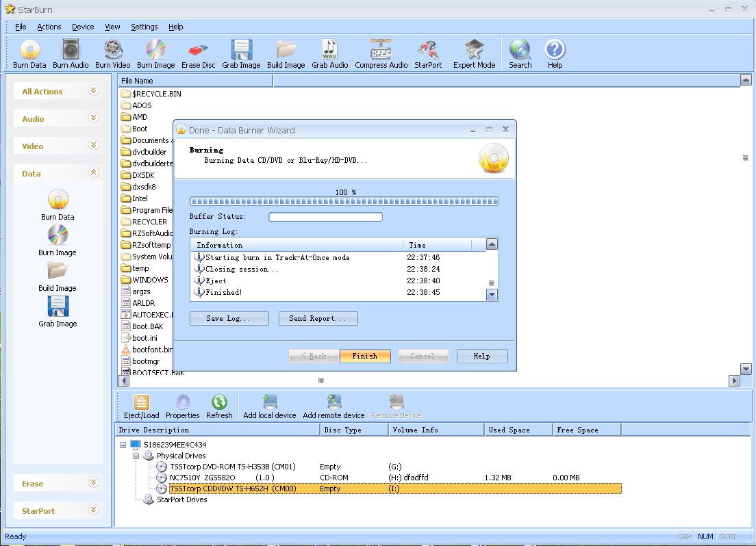Open the Help menu
Image resolution: width=756 pixels, height=546 pixels.
[x=175, y=27]
